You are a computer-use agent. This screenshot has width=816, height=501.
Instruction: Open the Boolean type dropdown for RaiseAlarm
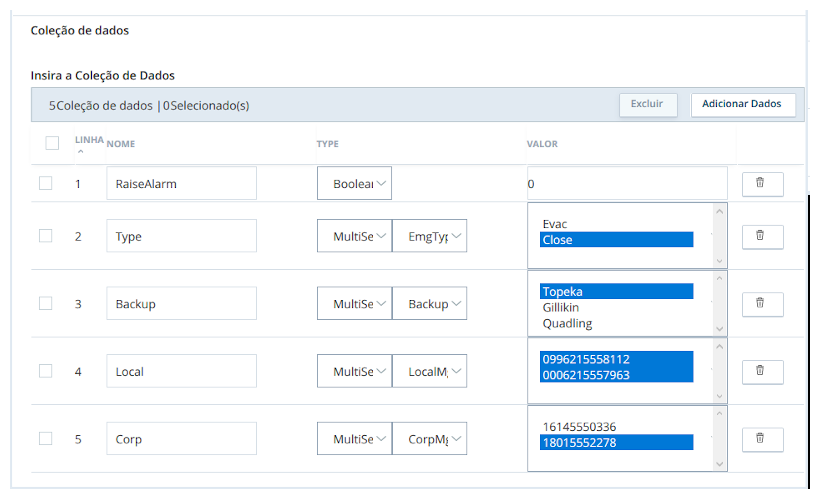coord(354,183)
